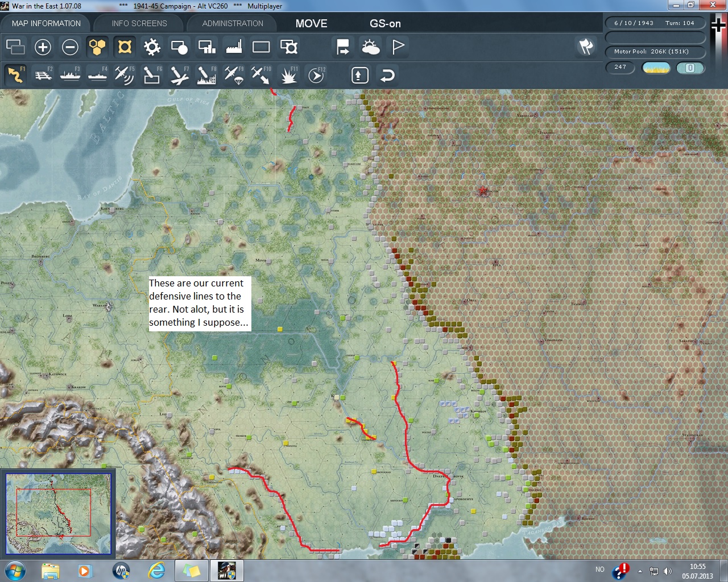Select the MAP INFORMATION tab
728x582 pixels.
pyautogui.click(x=46, y=23)
